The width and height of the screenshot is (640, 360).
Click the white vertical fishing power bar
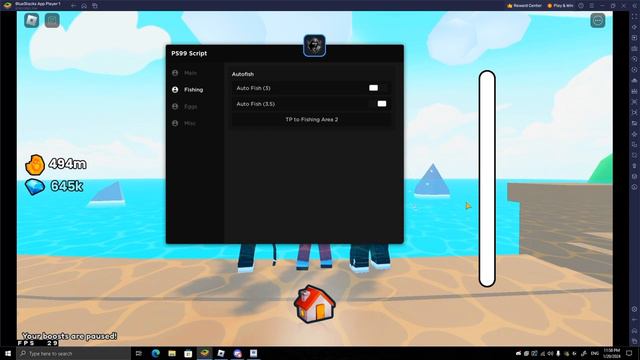click(487, 179)
